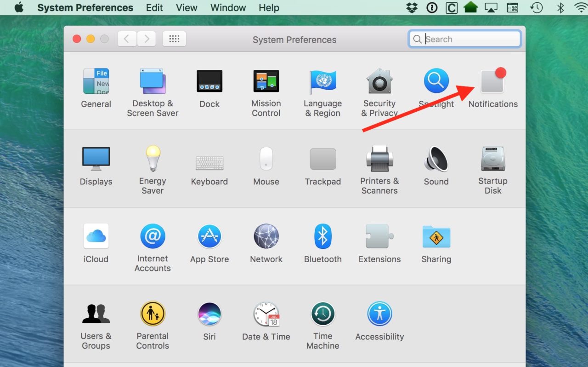Click the Wi-Fi menu bar icon
This screenshot has width=588, height=367.
click(581, 7)
